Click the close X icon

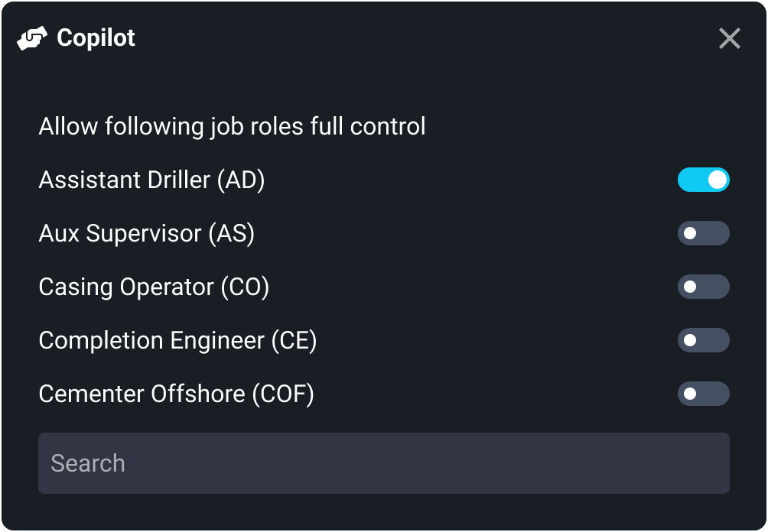point(729,39)
